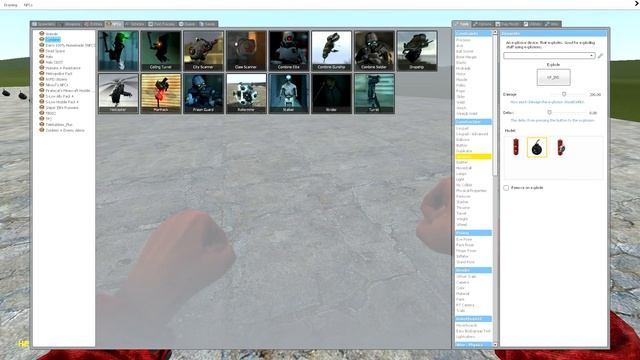This screenshot has width=640, height=360.
Task: Select the Balloons tool
Action: click(x=463, y=140)
